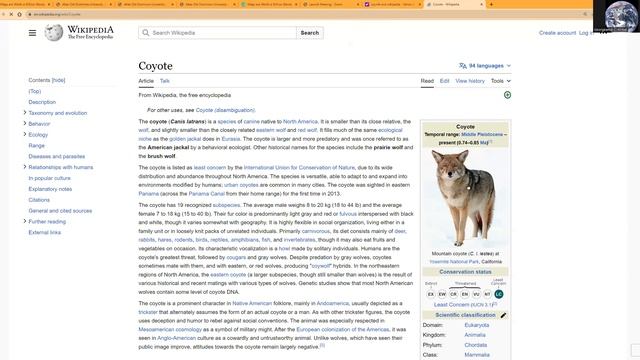
Task: Select the CR conservation status circle
Action: pyautogui.click(x=453, y=294)
